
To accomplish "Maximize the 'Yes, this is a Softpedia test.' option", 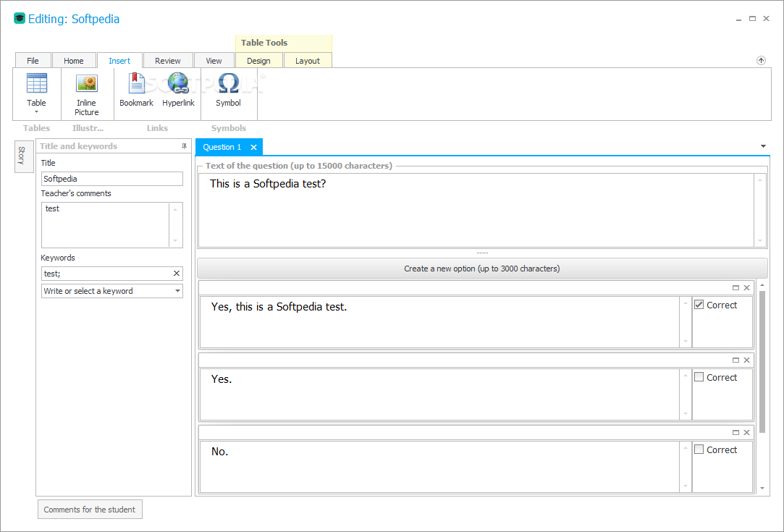I will coord(735,287).
